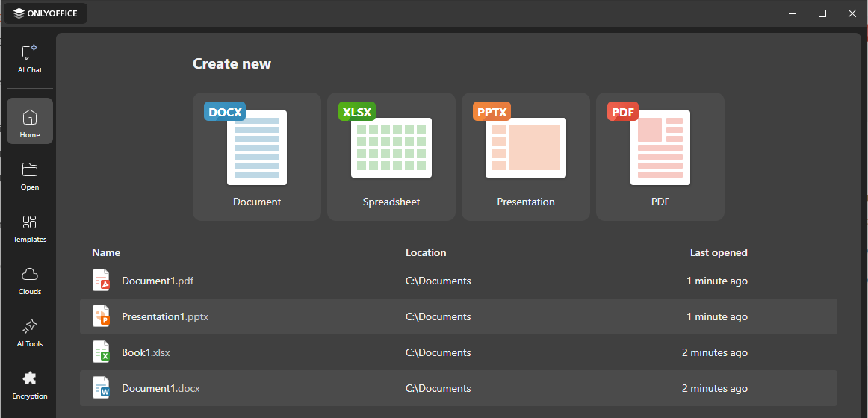Browse the Templates section
Screen dimensions: 868x418
[30, 228]
